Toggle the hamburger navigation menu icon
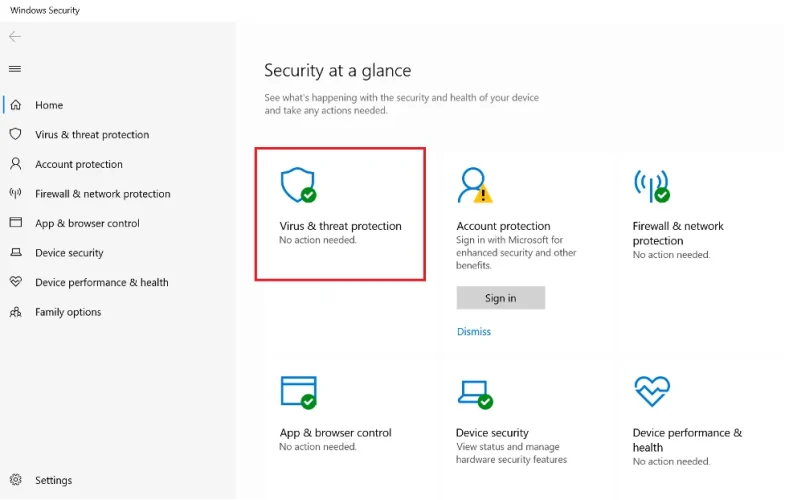Viewport: 785px width, 500px height. [15, 69]
